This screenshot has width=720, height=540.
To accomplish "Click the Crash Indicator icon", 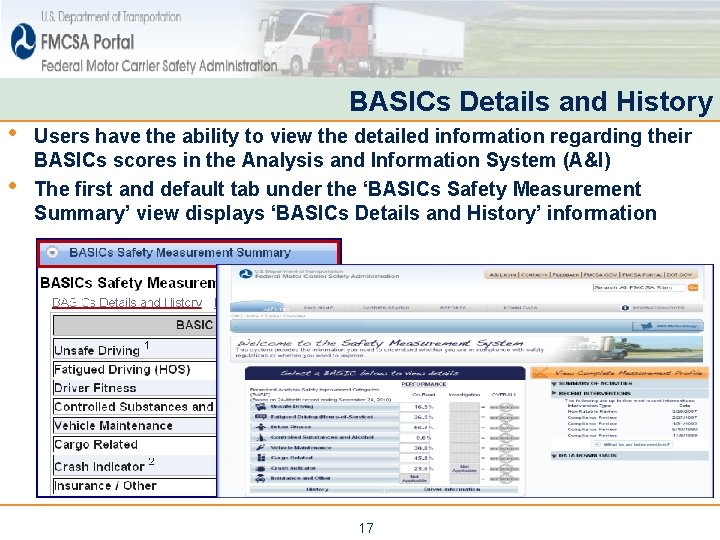I will (x=260, y=468).
